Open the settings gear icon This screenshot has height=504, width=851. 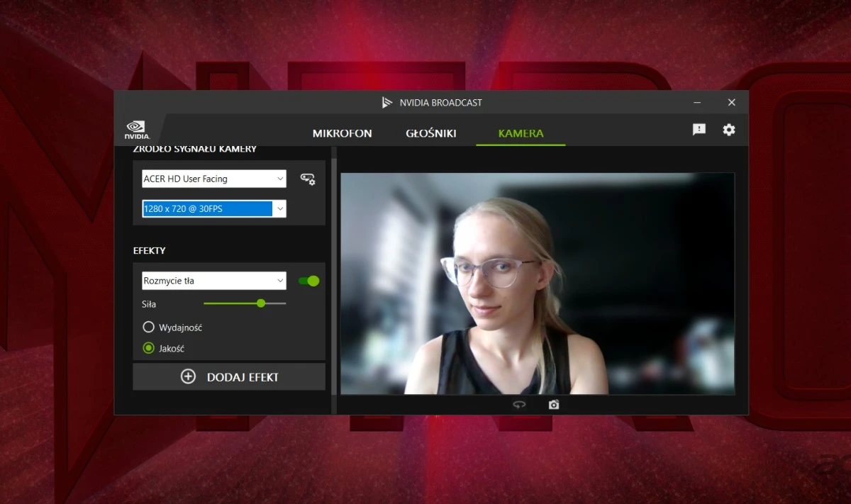[729, 130]
